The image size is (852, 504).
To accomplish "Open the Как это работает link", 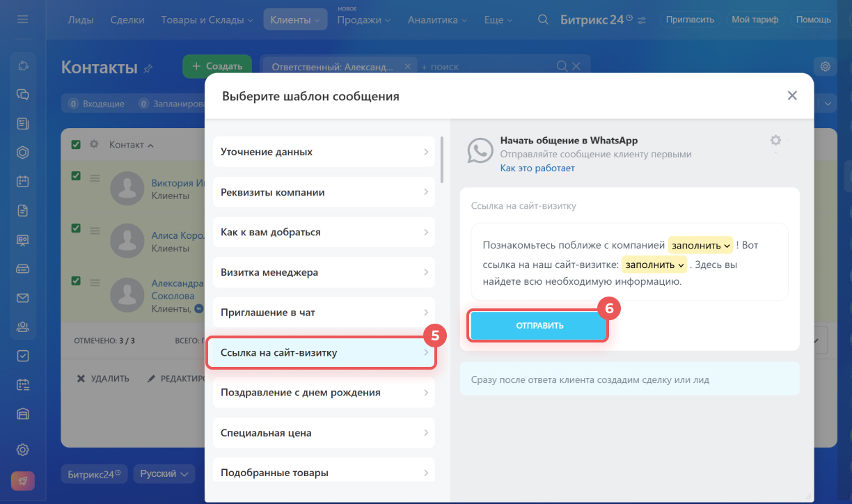I will [537, 168].
